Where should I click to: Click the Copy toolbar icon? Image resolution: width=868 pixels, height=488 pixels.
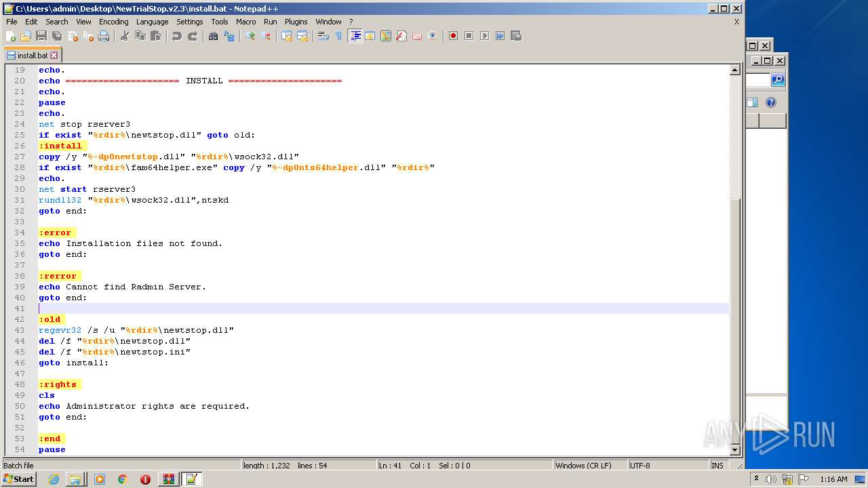(140, 36)
